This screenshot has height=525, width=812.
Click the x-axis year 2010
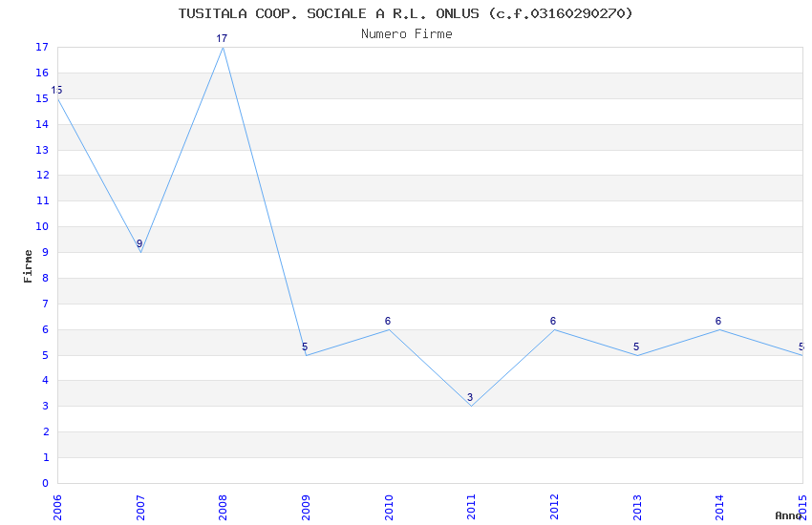pos(389,507)
